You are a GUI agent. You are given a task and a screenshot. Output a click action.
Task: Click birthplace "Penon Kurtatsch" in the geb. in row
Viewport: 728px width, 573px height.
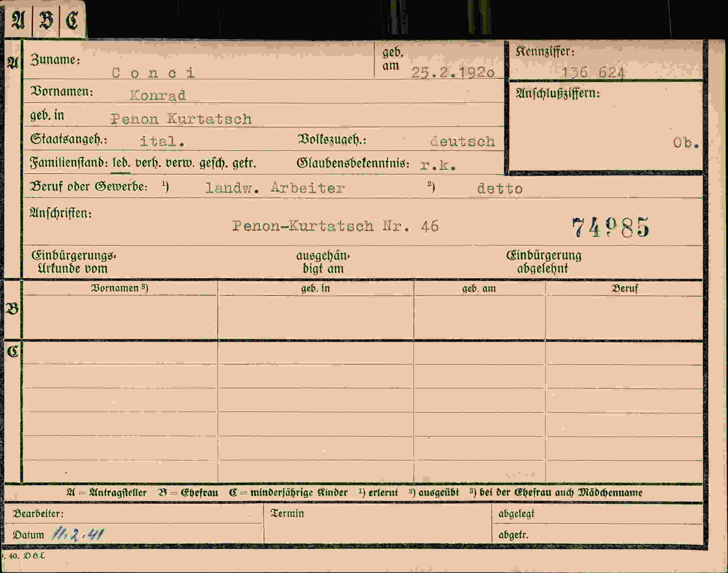[181, 119]
